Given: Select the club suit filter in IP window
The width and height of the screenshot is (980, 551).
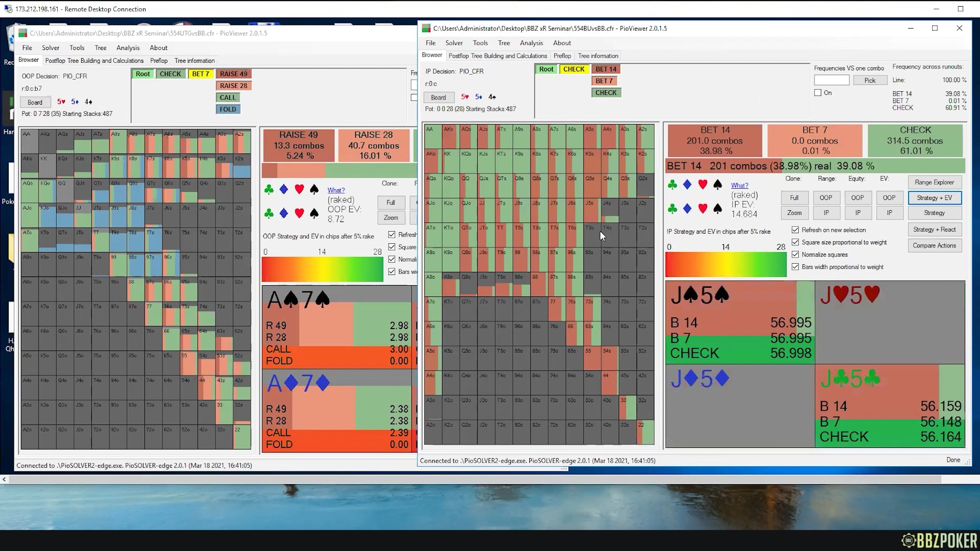Looking at the screenshot, I should (673, 184).
